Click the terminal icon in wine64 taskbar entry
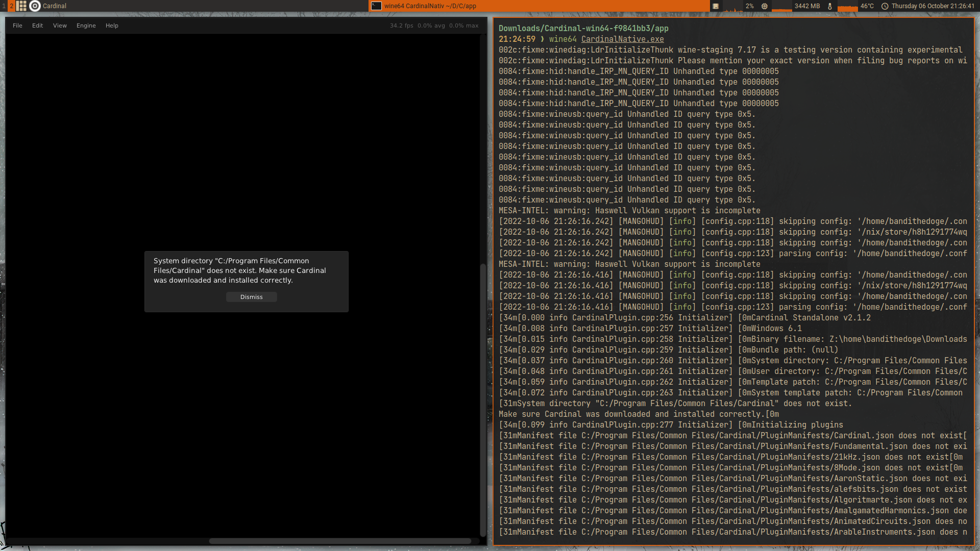Screen dimensions: 980x551 (376, 6)
